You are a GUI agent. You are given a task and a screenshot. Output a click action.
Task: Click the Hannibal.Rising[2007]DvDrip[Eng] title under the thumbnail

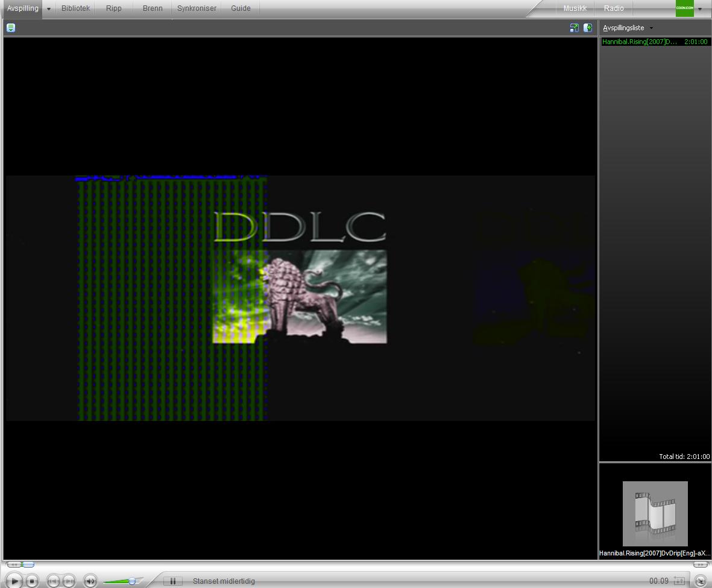tap(654, 553)
